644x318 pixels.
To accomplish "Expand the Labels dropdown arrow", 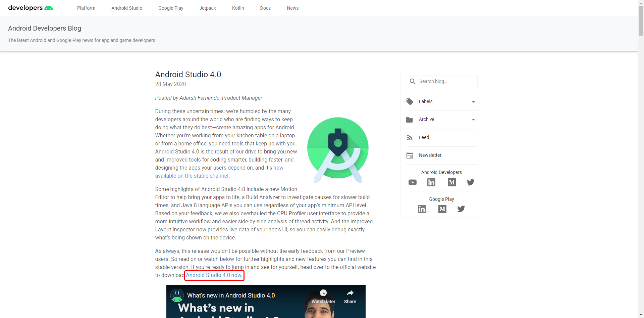I will pyautogui.click(x=473, y=102).
